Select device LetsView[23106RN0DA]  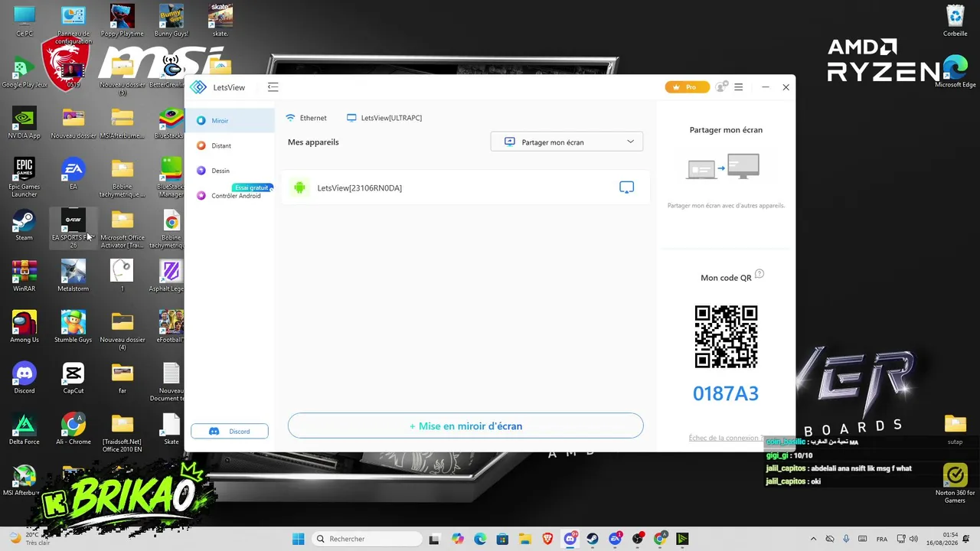pyautogui.click(x=465, y=187)
